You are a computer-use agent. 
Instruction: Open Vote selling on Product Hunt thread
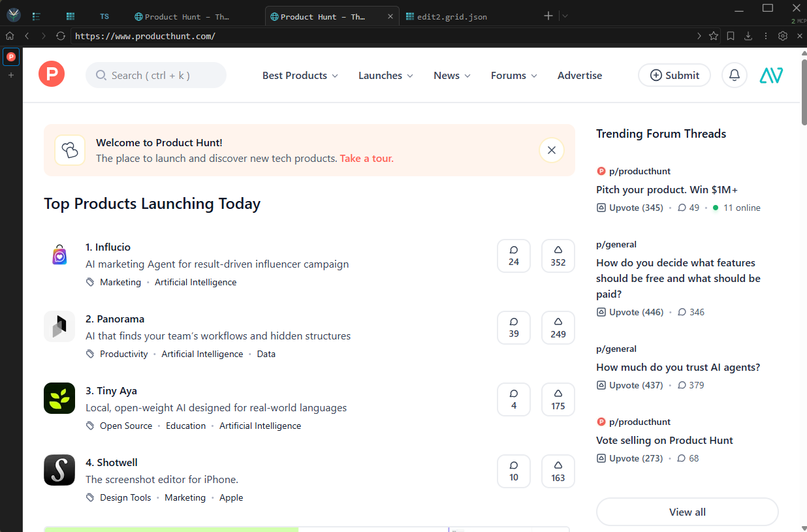click(x=665, y=440)
